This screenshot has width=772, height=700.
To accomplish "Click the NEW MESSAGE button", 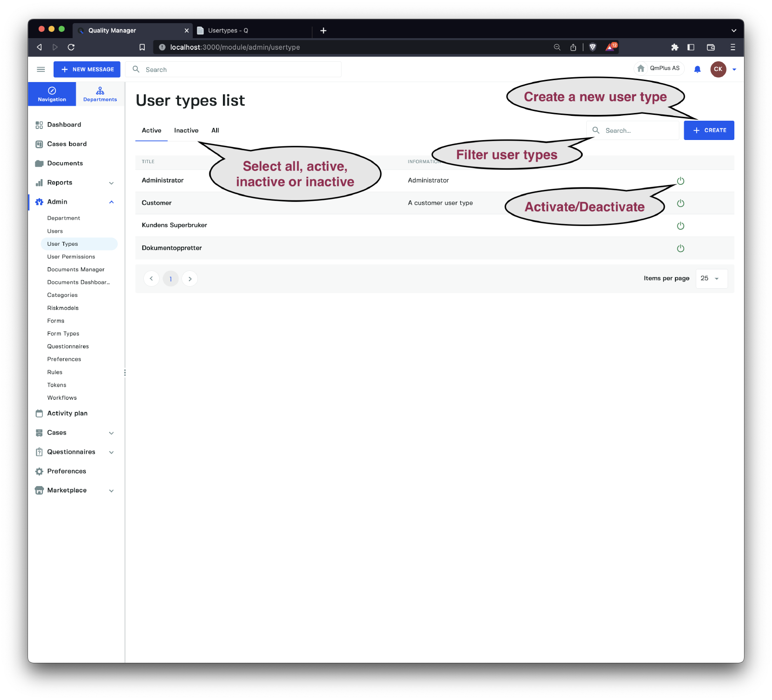I will tap(87, 70).
